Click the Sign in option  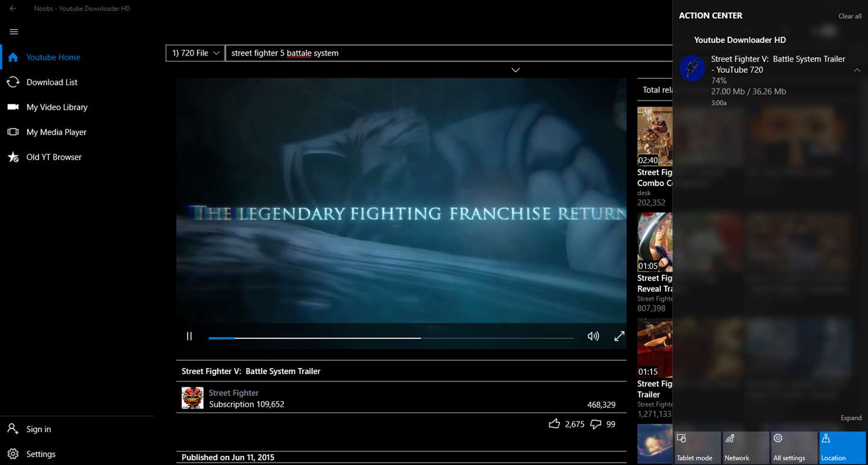(x=77, y=429)
